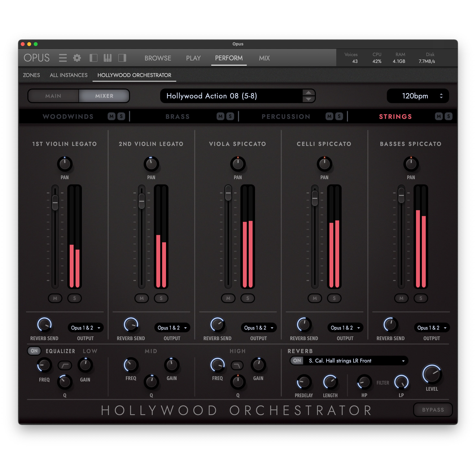
Task: Open the 120bpm tempo selector
Action: pyautogui.click(x=418, y=96)
